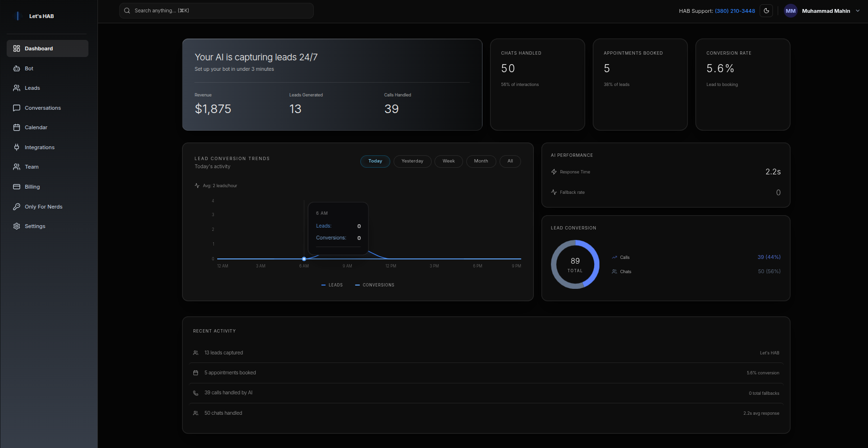The image size is (868, 448).
Task: Switch chart to Week
Action: click(x=449, y=161)
